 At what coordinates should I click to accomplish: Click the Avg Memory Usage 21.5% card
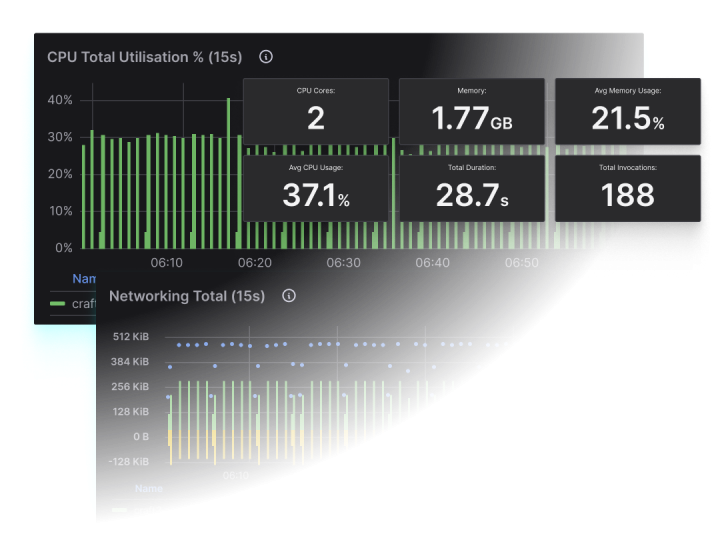pos(627,111)
